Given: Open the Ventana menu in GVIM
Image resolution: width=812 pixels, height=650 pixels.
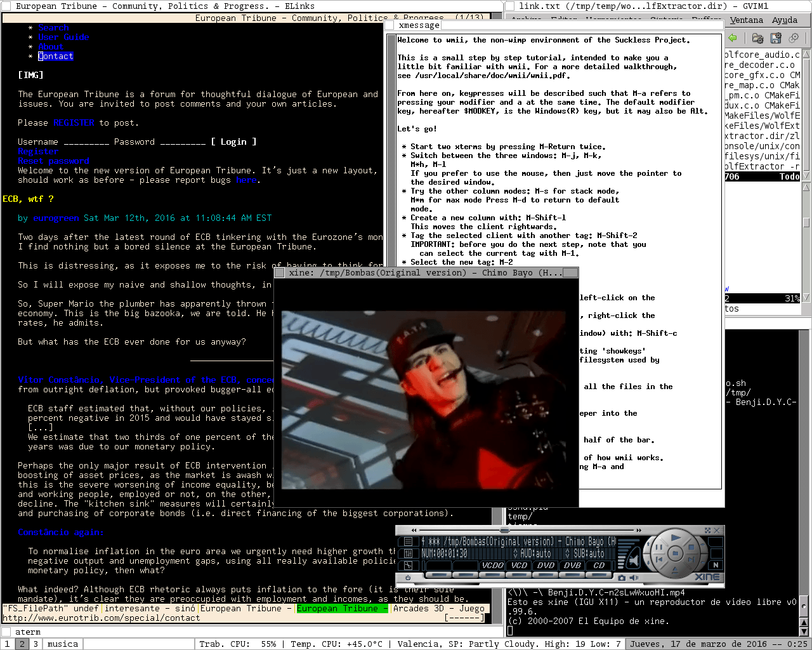Looking at the screenshot, I should coord(746,20).
